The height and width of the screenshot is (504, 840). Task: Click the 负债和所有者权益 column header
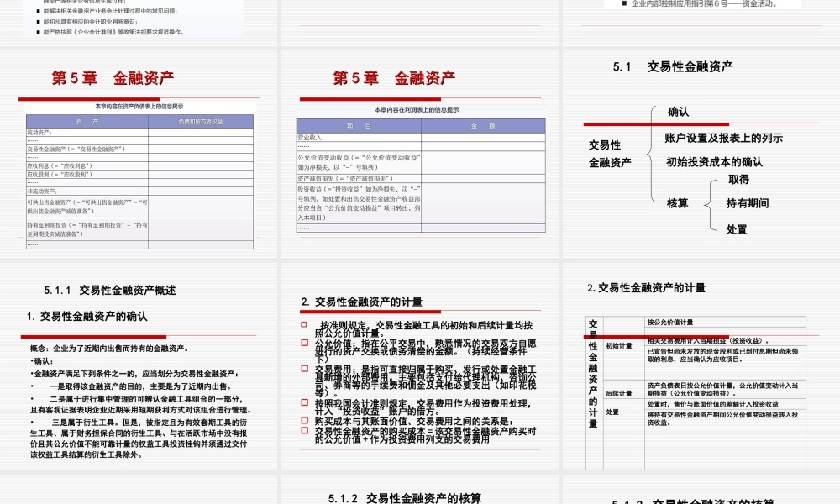click(201, 122)
